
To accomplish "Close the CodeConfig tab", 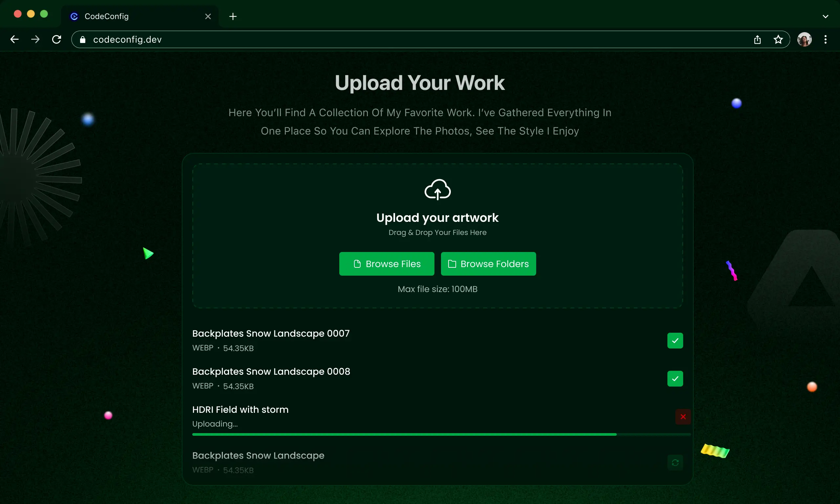I will point(208,16).
